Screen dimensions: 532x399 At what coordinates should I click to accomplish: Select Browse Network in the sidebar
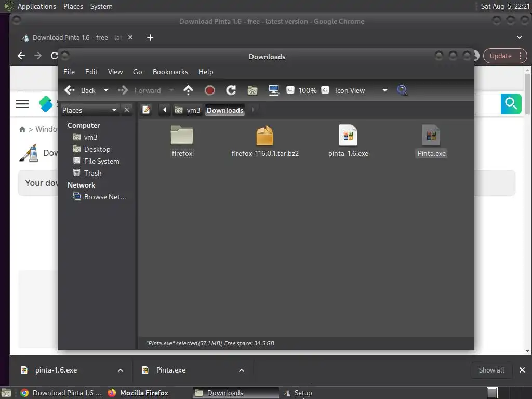[x=100, y=197]
